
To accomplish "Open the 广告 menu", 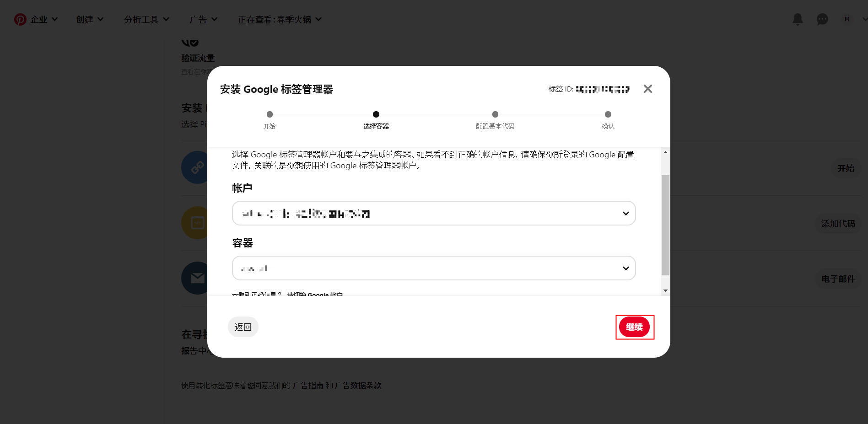I will click(203, 19).
